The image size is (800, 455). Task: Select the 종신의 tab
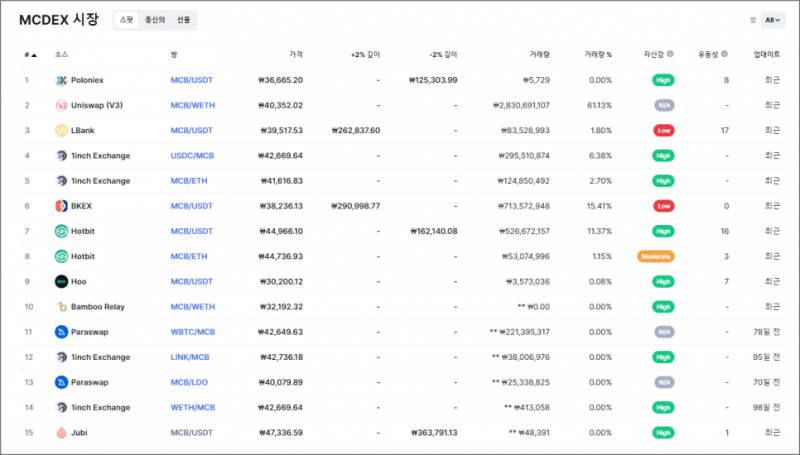click(154, 20)
